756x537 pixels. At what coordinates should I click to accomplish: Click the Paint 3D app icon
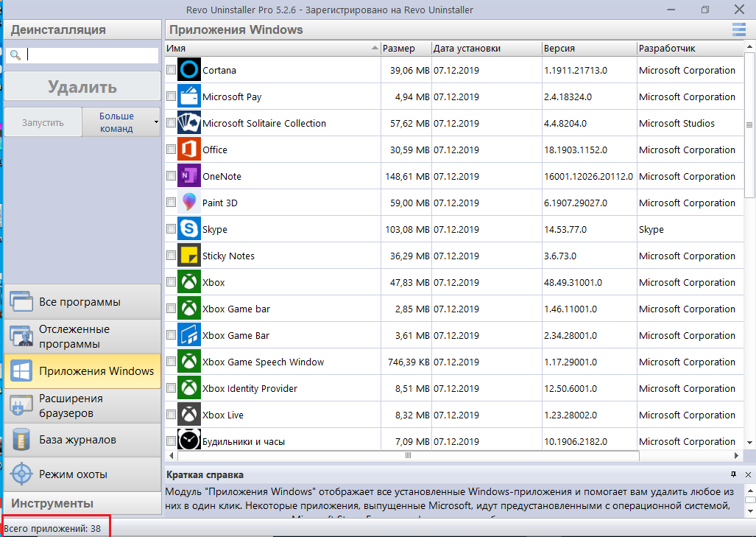tap(189, 203)
